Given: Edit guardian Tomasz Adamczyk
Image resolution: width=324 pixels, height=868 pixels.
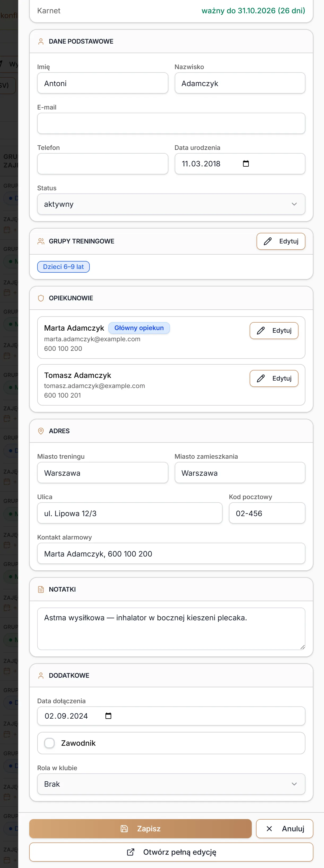Looking at the screenshot, I should (x=274, y=378).
